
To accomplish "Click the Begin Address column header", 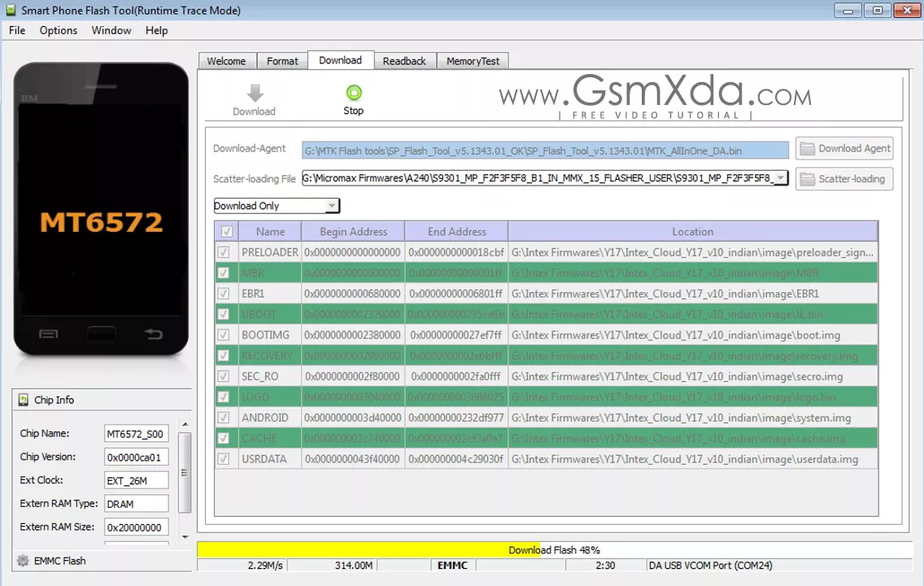I will click(353, 232).
